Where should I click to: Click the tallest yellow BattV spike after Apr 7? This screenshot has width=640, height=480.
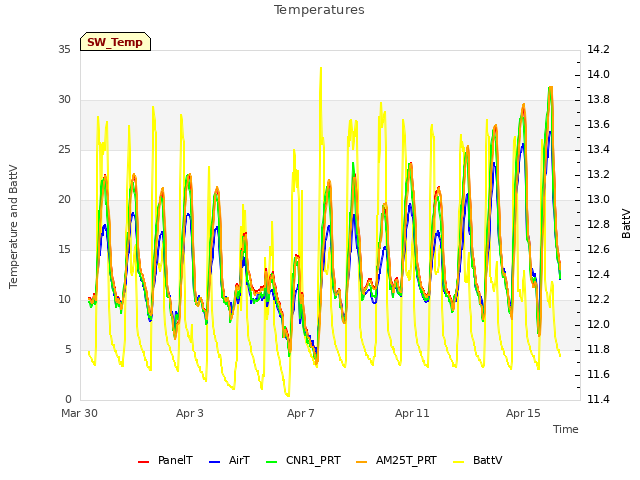(x=321, y=69)
